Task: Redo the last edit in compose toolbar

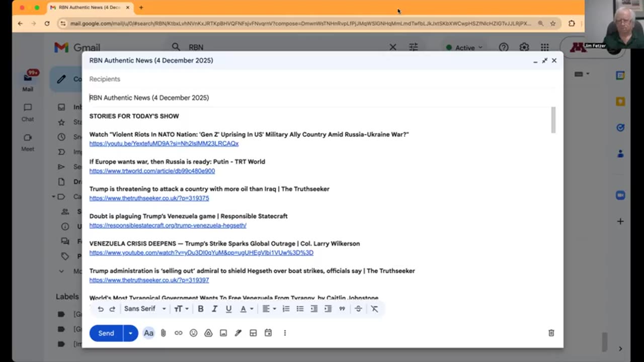Action: (112, 309)
